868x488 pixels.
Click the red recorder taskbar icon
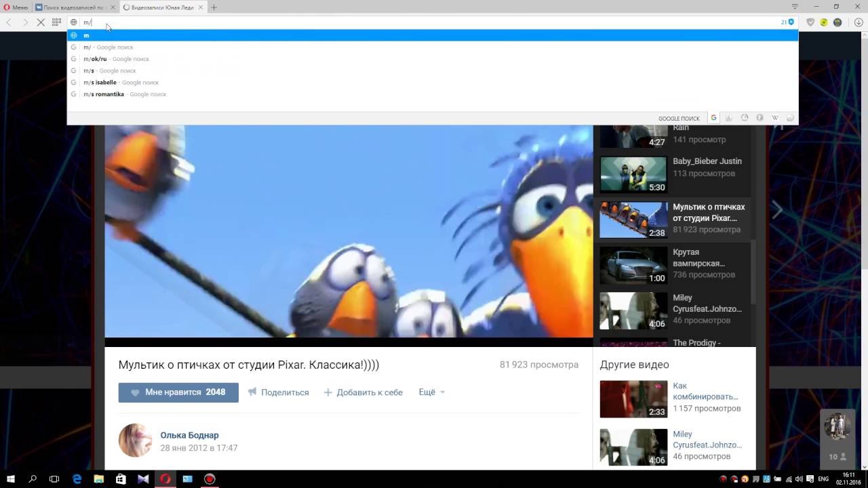coord(210,479)
